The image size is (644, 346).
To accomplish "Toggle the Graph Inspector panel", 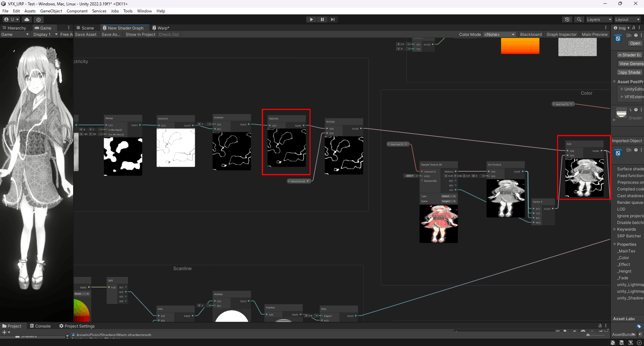I will coord(561,35).
